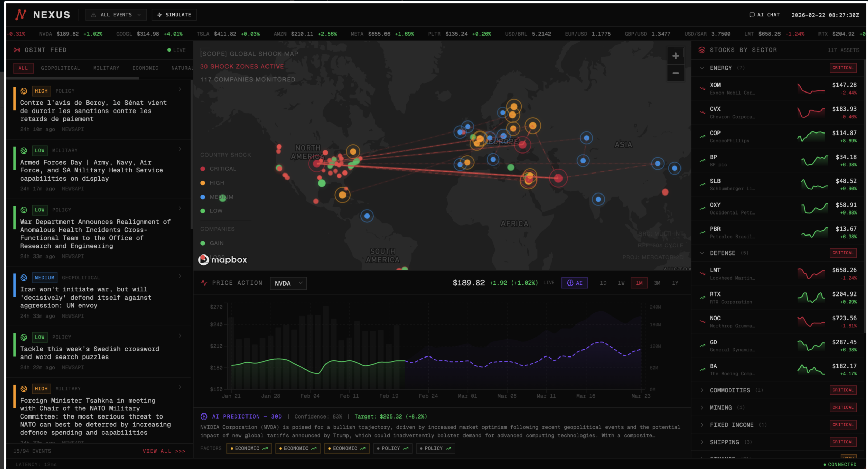868x469 pixels.
Task: Zoom out on the shock map
Action: click(x=675, y=73)
